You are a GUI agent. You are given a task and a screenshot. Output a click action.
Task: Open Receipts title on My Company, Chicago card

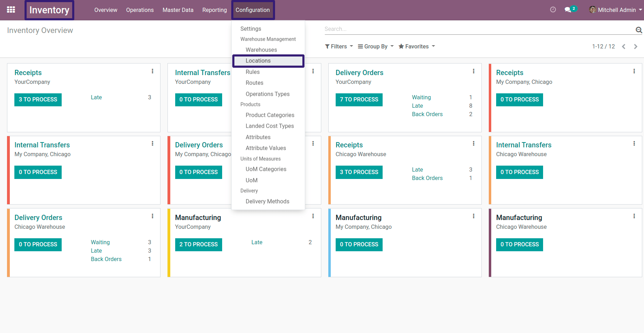click(510, 73)
